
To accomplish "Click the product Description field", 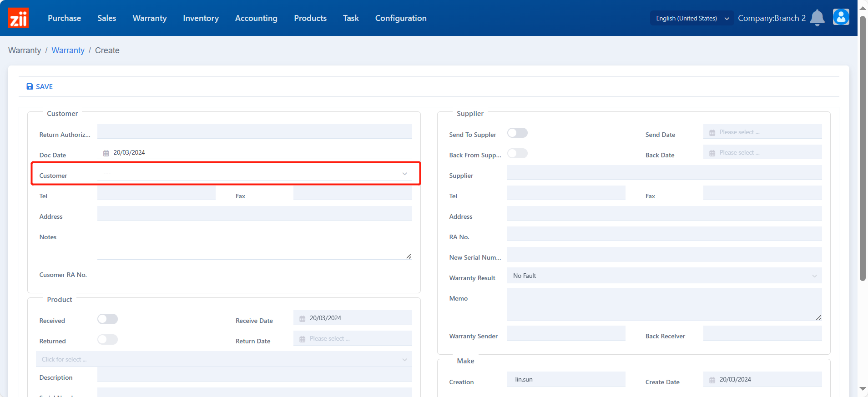I will (x=255, y=374).
